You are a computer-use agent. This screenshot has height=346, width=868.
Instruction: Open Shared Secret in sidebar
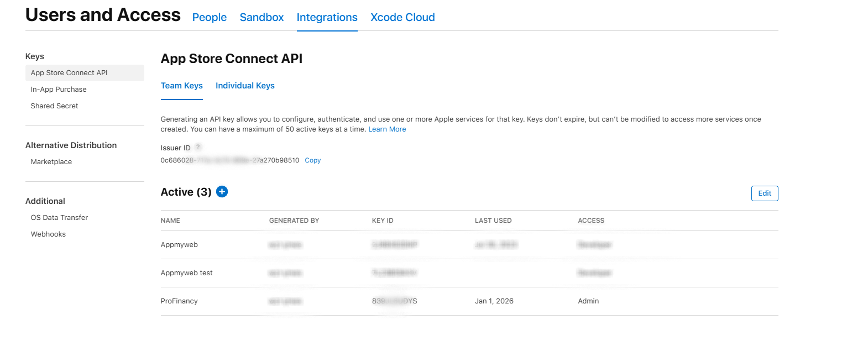click(54, 106)
